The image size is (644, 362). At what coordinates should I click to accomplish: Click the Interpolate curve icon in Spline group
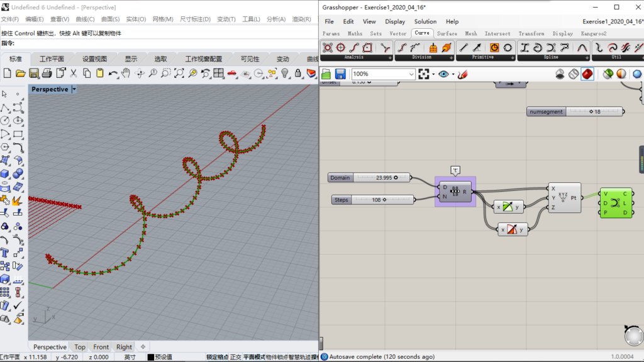click(x=538, y=48)
